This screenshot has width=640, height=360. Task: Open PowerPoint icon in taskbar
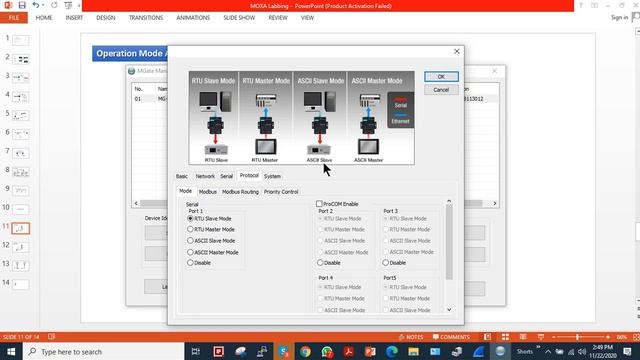click(x=370, y=351)
